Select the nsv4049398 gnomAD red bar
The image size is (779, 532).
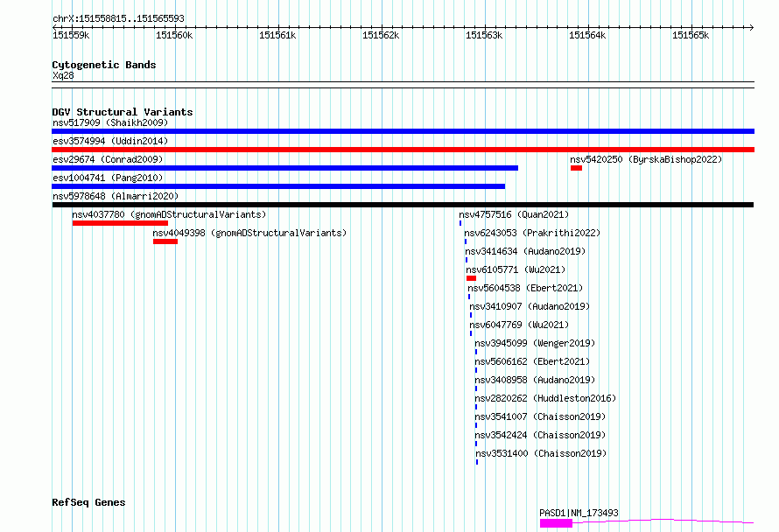click(x=165, y=241)
